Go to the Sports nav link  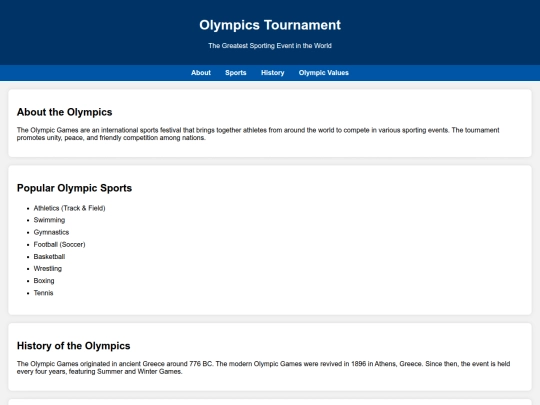coord(236,73)
